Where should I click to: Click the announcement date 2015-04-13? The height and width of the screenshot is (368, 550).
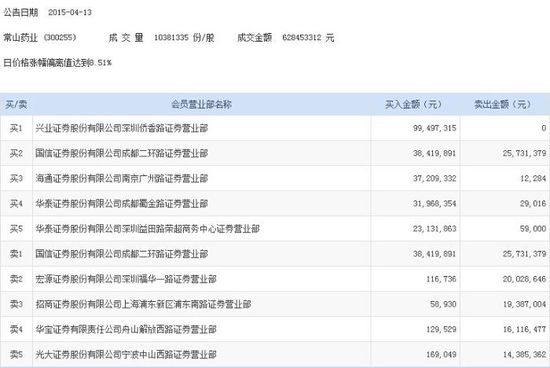pyautogui.click(x=70, y=12)
